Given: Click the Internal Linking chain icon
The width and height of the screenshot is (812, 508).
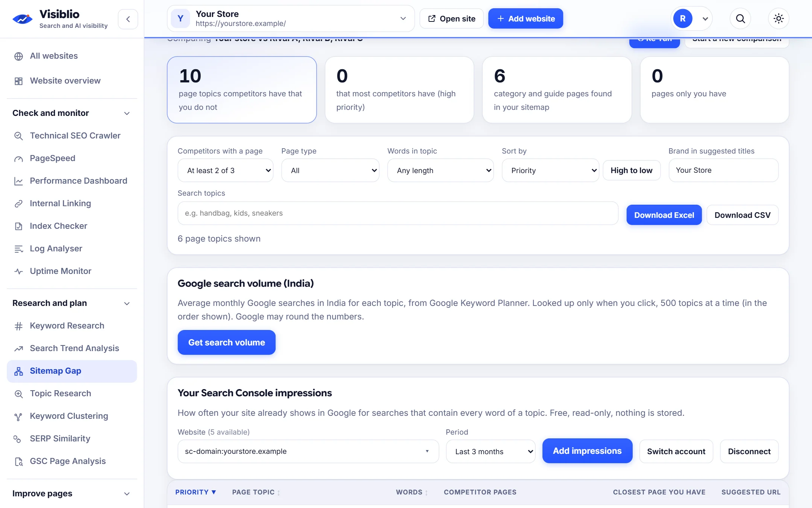Looking at the screenshot, I should (x=18, y=204).
